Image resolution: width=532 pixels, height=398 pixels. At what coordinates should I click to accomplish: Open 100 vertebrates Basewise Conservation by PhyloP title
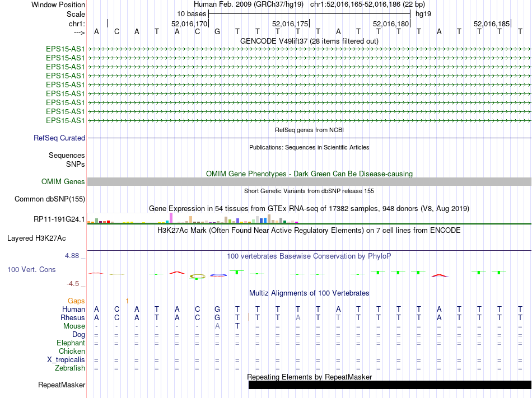309,256
